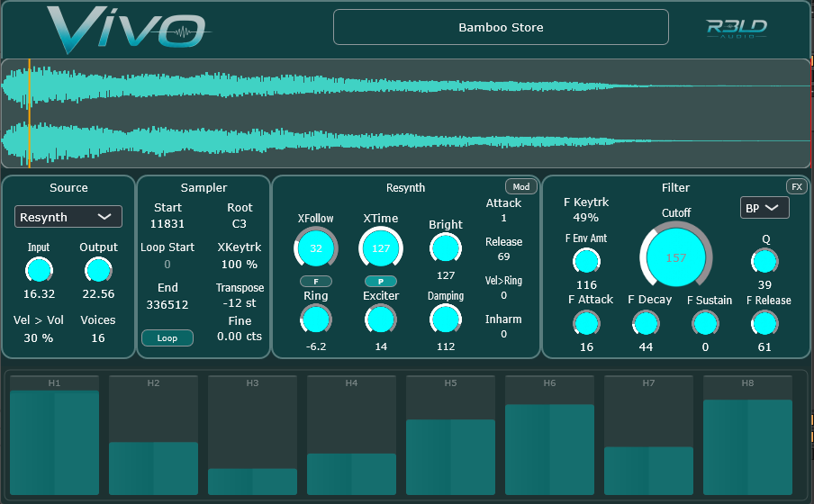Click the XTime knob
814x504 pixels.
coord(381,248)
